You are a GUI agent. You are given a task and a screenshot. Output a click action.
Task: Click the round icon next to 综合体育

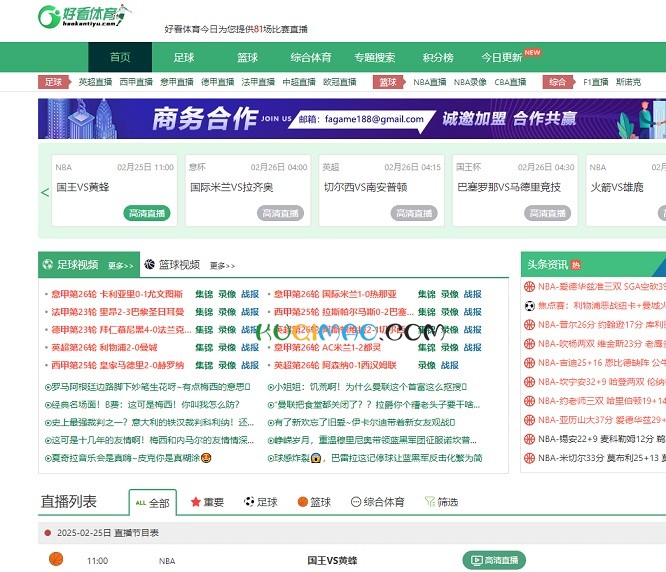(x=356, y=502)
